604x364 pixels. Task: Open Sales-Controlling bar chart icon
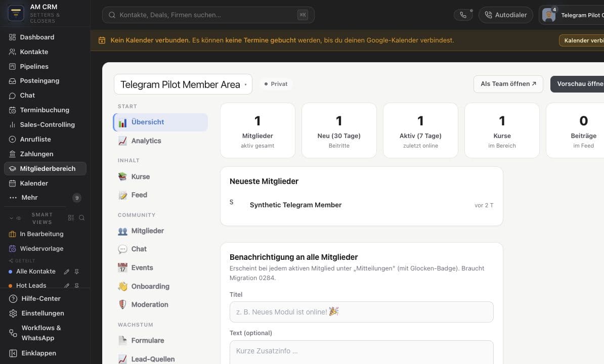pos(12,125)
